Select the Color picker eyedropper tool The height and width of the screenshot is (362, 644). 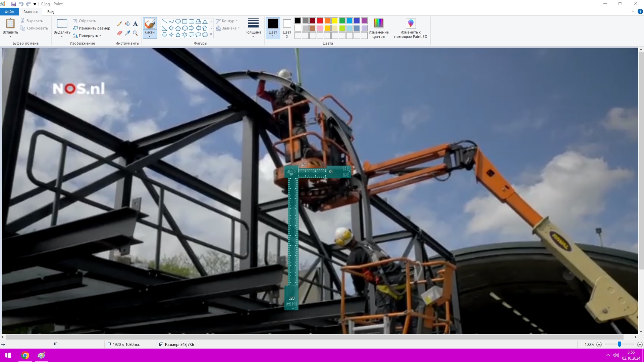(x=127, y=33)
